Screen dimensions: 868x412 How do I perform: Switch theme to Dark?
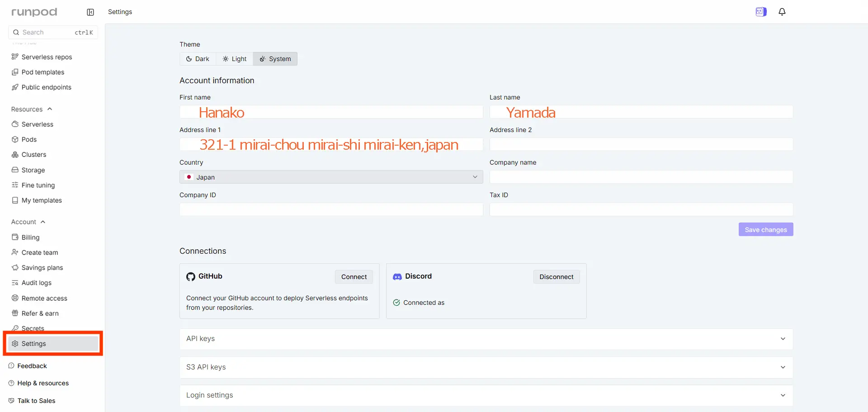click(198, 59)
